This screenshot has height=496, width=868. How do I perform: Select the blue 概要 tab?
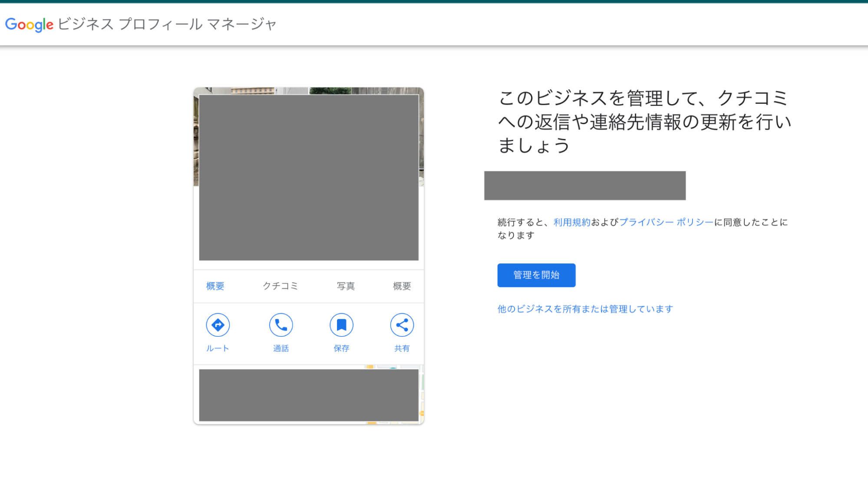pos(215,286)
